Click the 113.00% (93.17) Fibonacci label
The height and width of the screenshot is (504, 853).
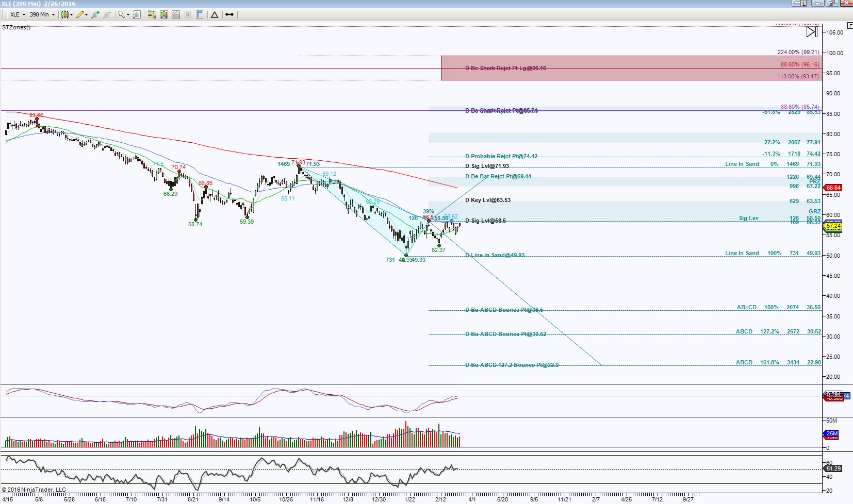tap(798, 76)
